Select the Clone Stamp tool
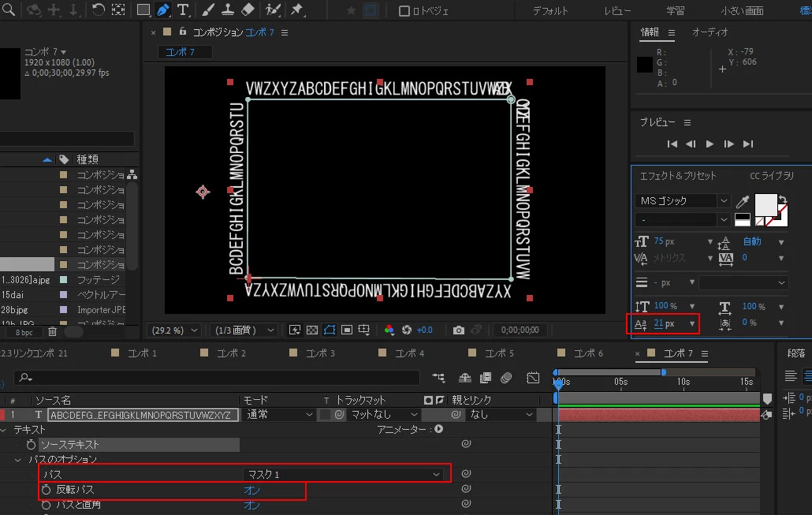The width and height of the screenshot is (812, 515). pyautogui.click(x=227, y=9)
